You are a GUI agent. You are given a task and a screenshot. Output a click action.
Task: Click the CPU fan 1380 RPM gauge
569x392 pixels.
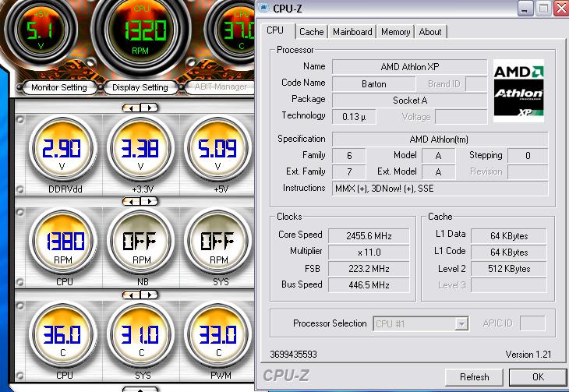(x=63, y=242)
